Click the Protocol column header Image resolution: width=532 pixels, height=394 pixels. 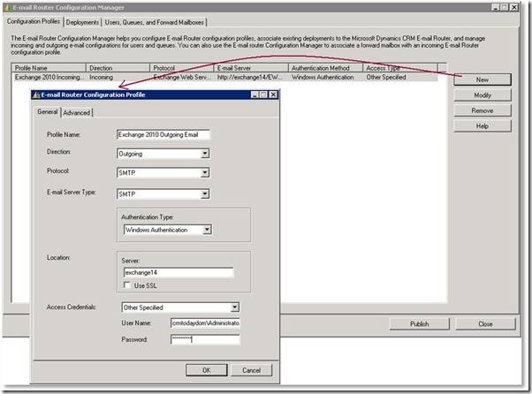[181, 68]
